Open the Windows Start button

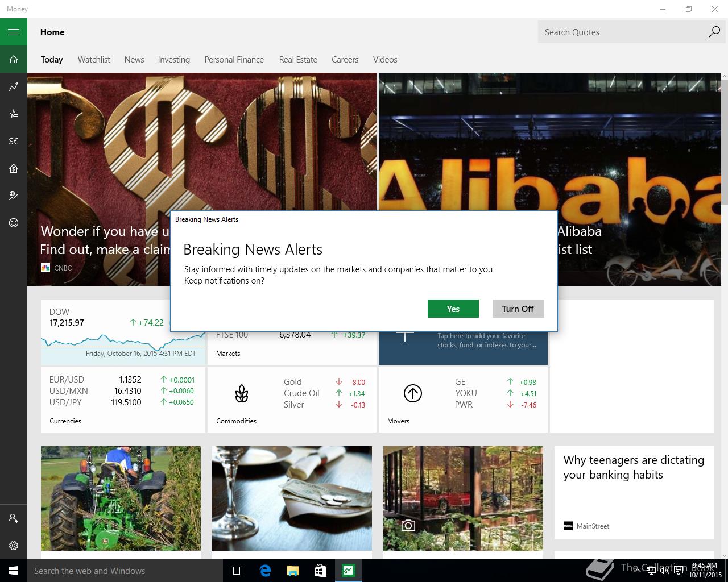(x=14, y=571)
